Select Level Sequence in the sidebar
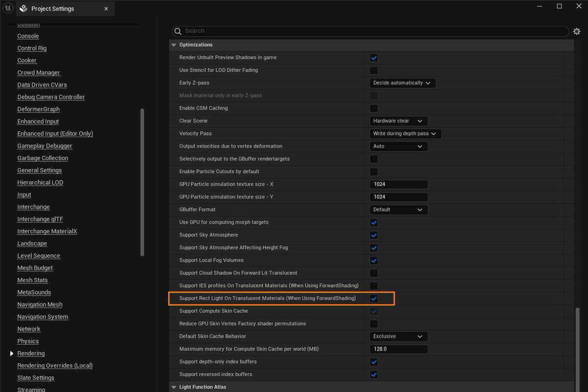The image size is (588, 392). click(39, 256)
